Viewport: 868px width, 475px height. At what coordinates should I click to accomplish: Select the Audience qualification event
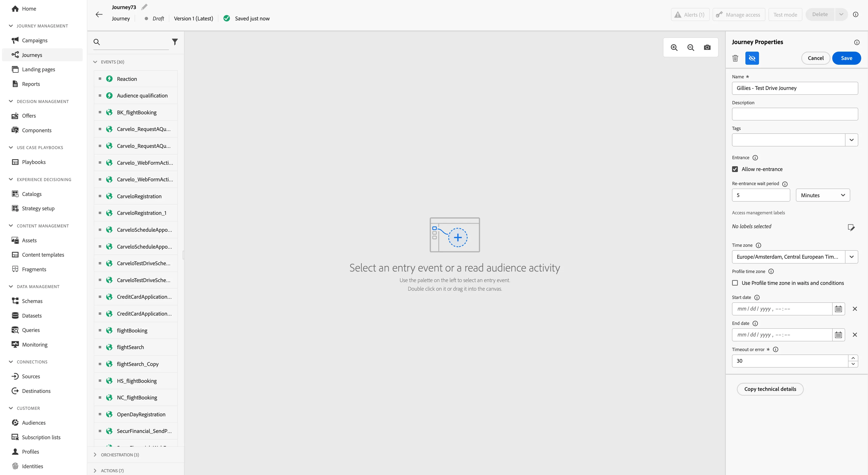[136, 96]
